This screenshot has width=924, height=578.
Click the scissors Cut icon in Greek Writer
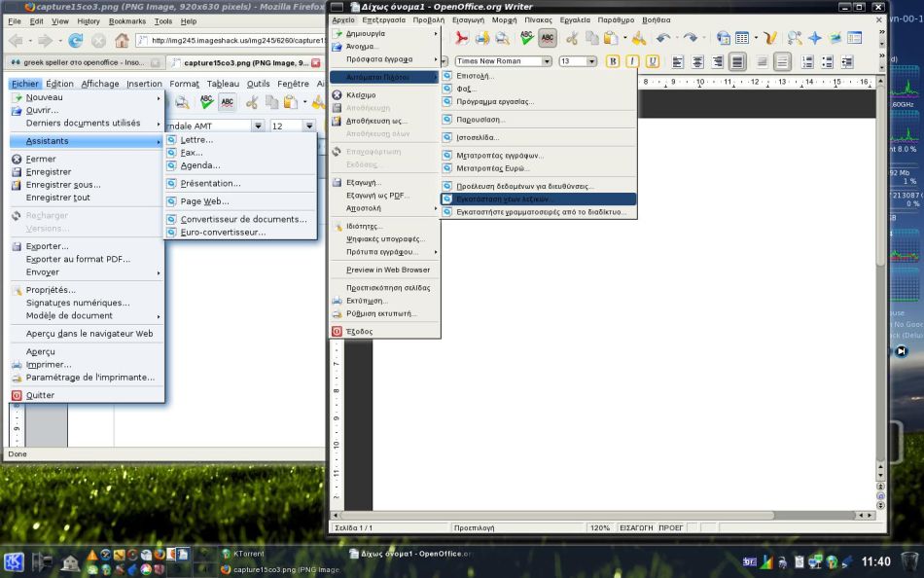[x=572, y=38]
